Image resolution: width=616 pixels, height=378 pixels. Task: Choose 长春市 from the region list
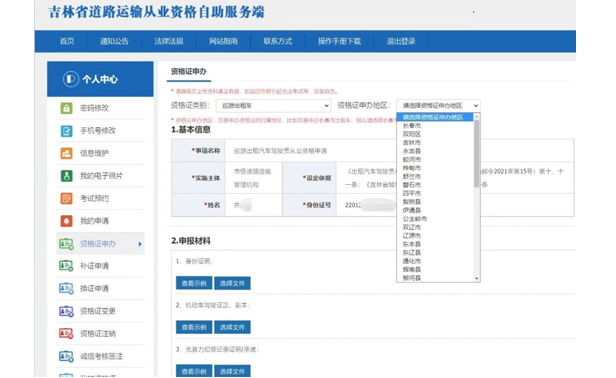click(x=412, y=126)
